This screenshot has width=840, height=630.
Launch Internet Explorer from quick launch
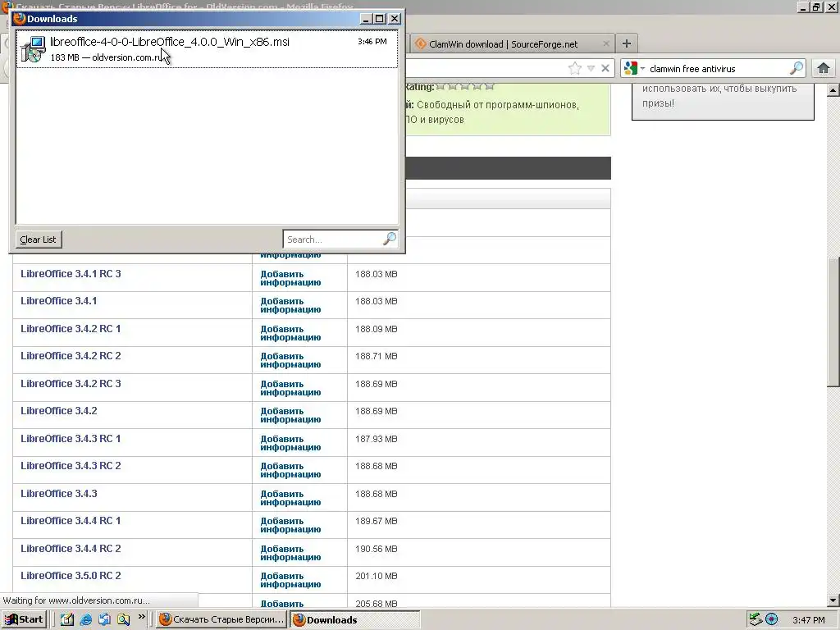pyautogui.click(x=85, y=619)
